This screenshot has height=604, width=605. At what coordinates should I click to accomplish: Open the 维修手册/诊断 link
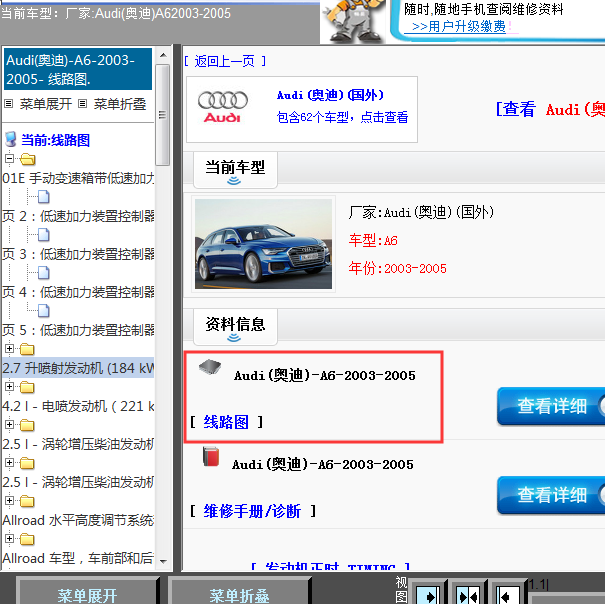point(252,511)
